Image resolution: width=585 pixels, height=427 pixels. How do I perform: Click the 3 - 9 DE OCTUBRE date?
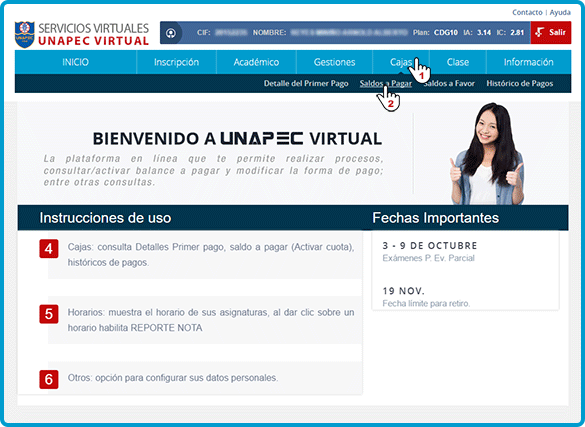pyautogui.click(x=430, y=246)
